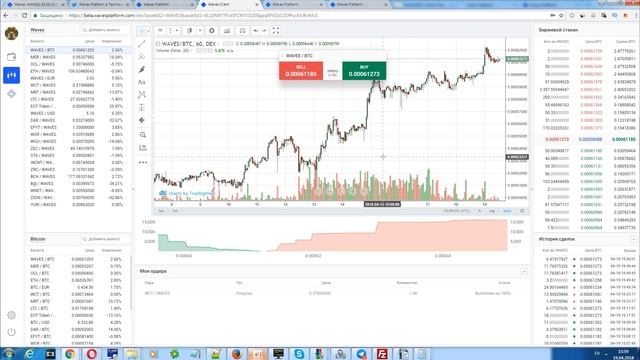This screenshot has height=360, width=640.
Task: Select WCT / WAVES pair in Waves list
Action: [77, 85]
